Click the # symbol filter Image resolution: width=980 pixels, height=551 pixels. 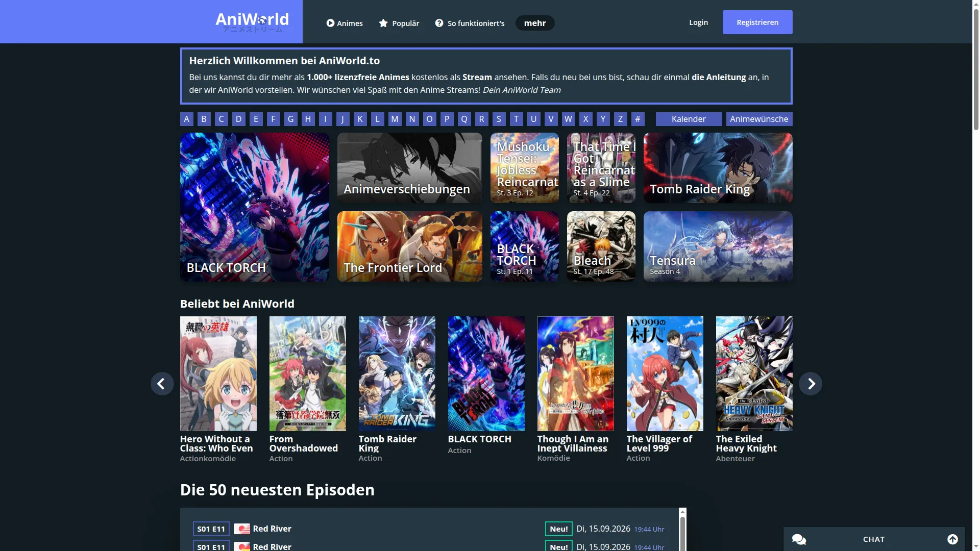638,119
